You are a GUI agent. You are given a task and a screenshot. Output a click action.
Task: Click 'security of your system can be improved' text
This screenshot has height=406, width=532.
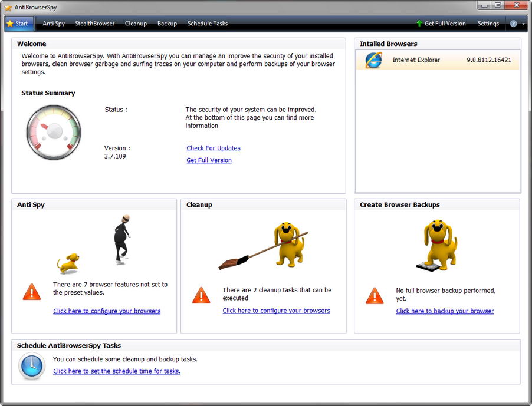251,118
